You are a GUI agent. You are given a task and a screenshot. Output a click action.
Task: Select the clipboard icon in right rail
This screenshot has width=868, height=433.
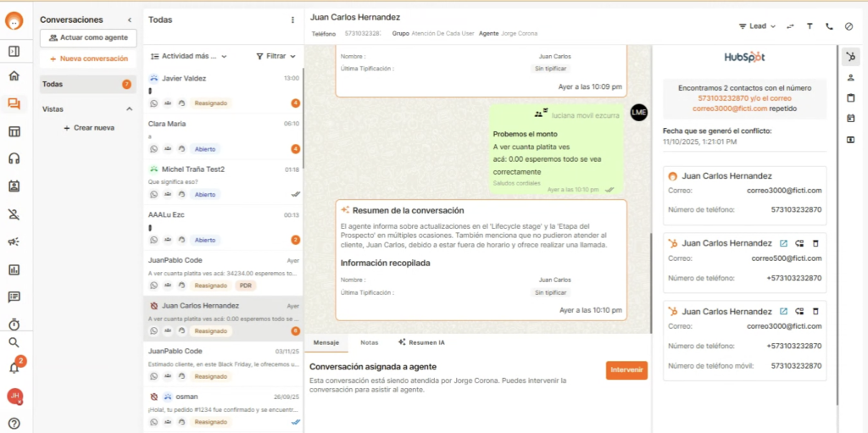pyautogui.click(x=851, y=98)
